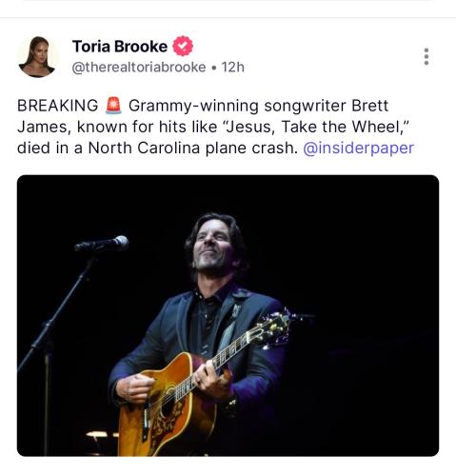456x476 pixels.
Task: Open the @insiderpaper mention link
Action: 359,148
